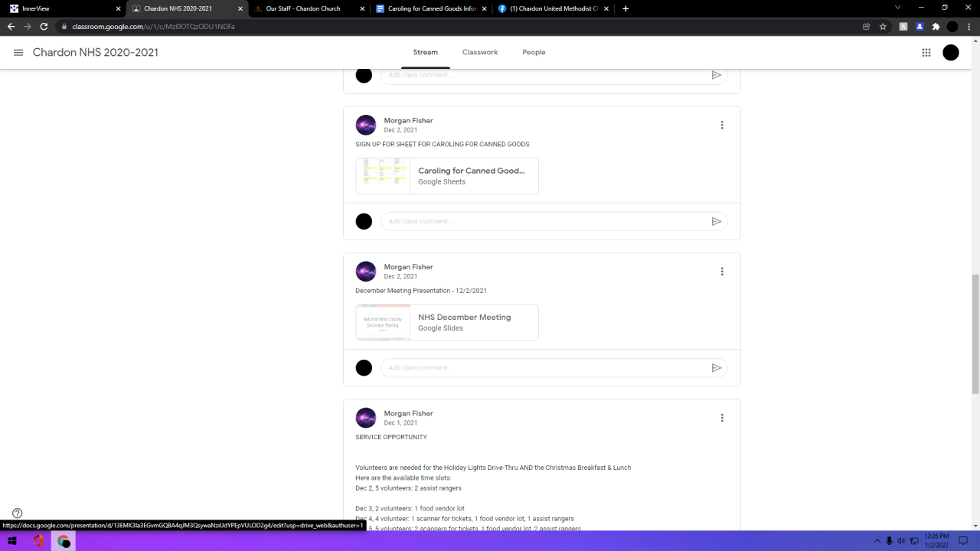Open the Caroling for Canned Goods sheet attachment
This screenshot has width=980, height=551.
click(x=447, y=176)
